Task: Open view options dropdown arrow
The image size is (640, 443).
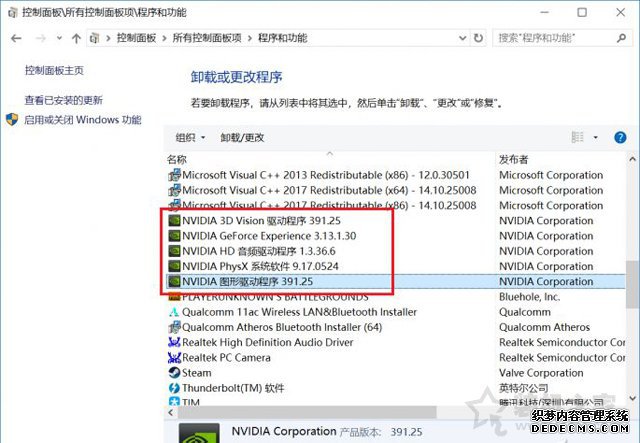Action: pos(596,138)
